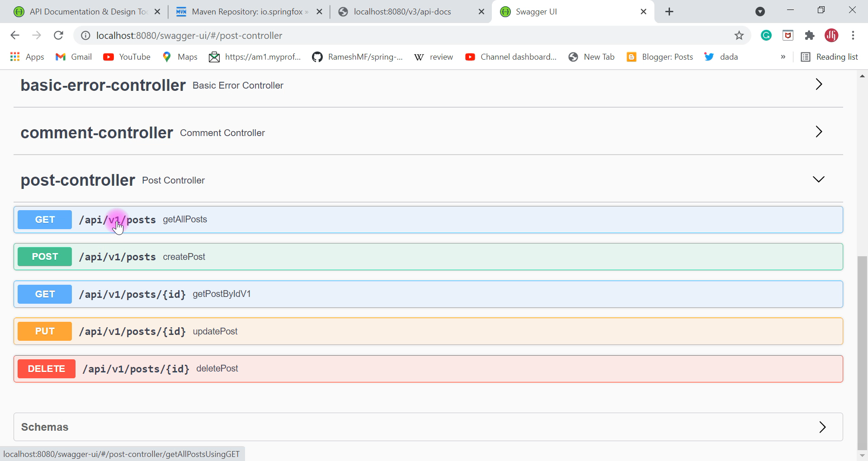Close the Swagger UI tab

643,12
